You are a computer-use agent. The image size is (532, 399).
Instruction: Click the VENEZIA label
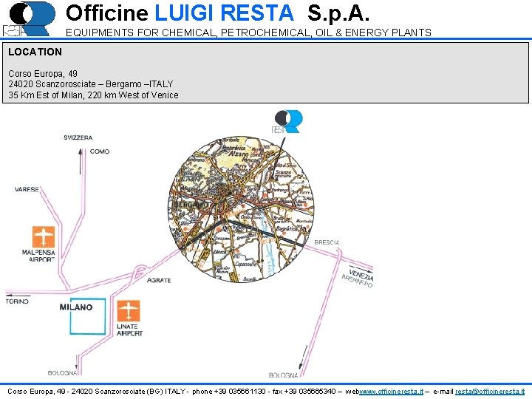(361, 275)
